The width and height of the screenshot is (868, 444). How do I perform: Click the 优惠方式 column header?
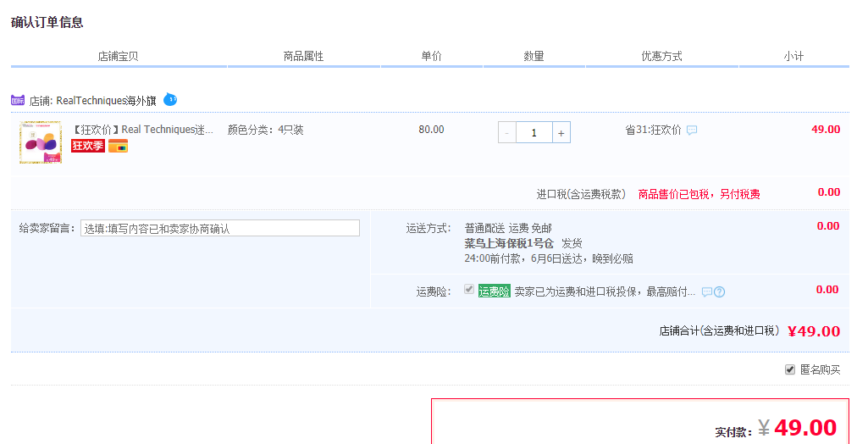tap(661, 56)
